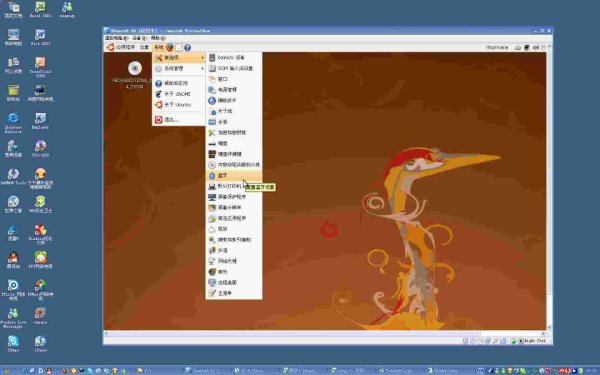Click the highlighted 蓝牙 Bluetooth entry
This screenshot has height=375, width=600.
pos(234,175)
